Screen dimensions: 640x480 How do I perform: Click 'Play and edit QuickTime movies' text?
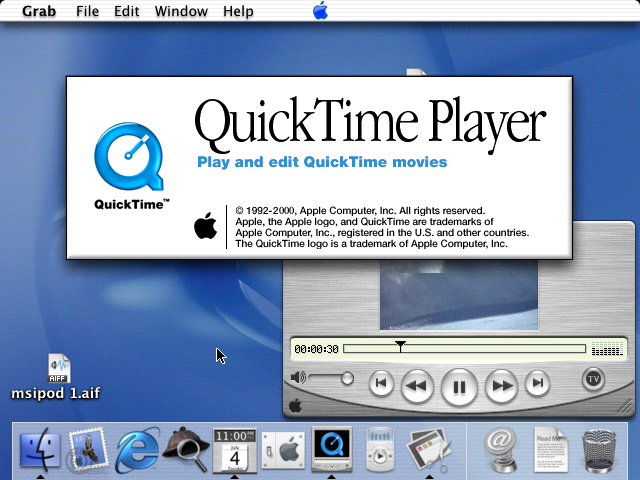click(322, 162)
